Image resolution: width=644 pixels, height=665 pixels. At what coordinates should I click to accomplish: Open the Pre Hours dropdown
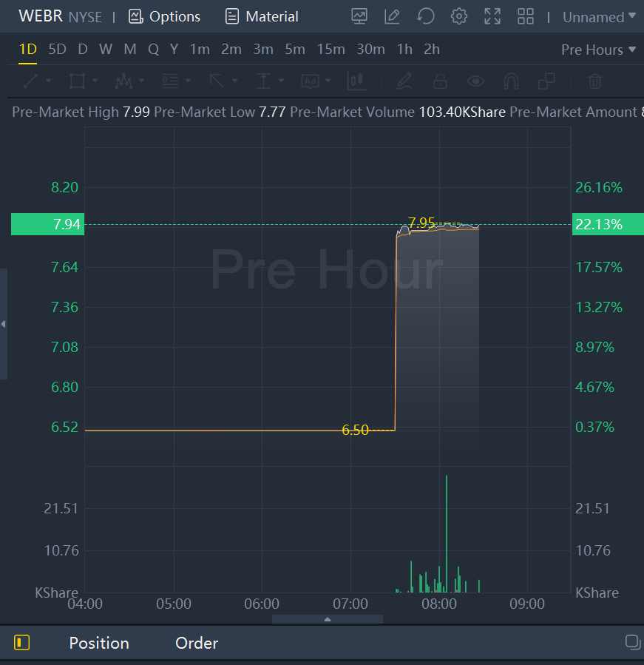(x=598, y=50)
